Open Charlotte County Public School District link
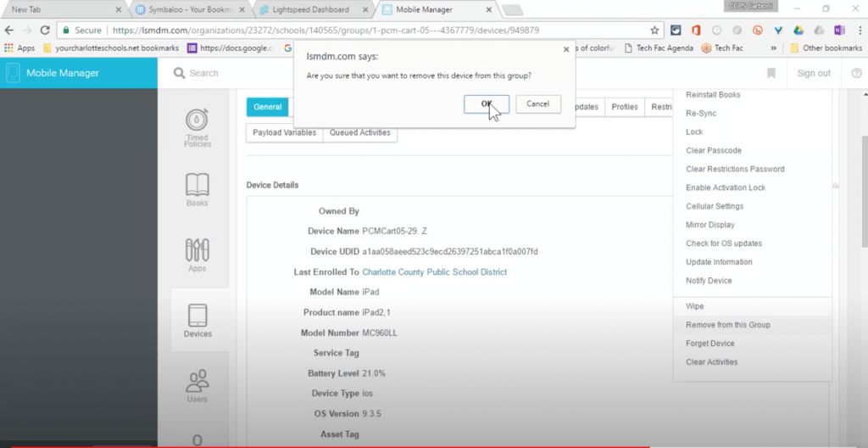This screenshot has height=448, width=868. [435, 272]
